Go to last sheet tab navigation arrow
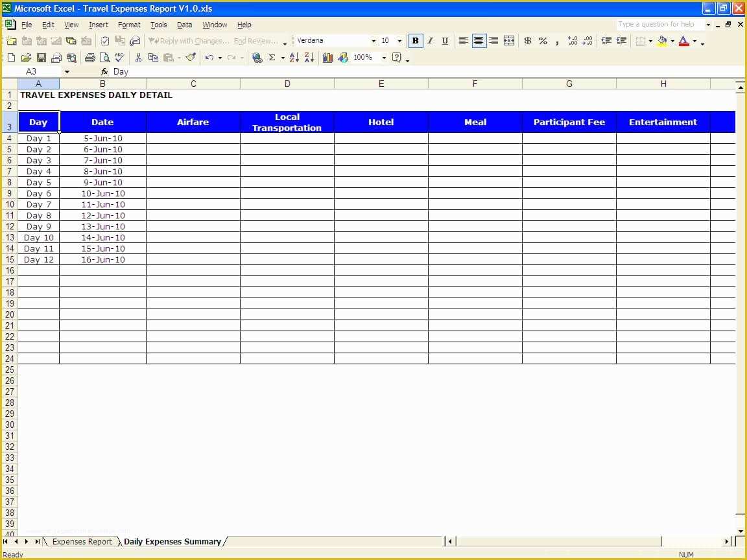The width and height of the screenshot is (747, 560). coord(37,541)
